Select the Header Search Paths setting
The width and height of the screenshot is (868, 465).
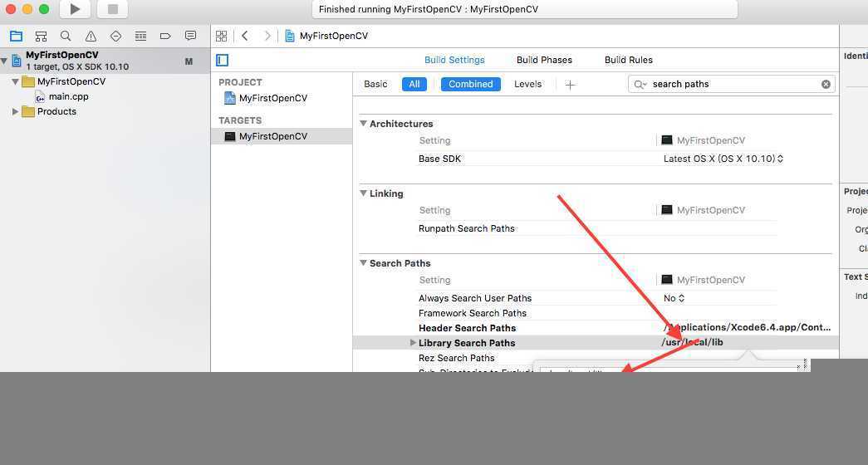pos(467,328)
